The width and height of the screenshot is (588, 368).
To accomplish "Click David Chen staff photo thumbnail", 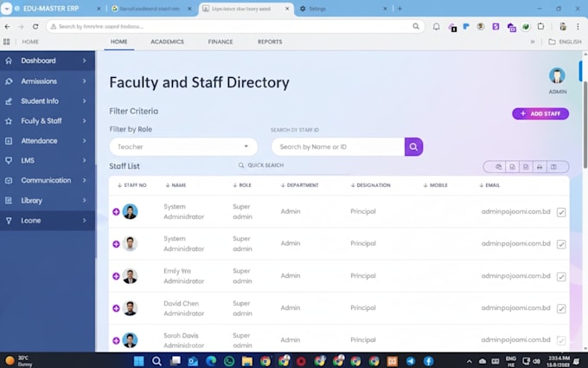I will click(x=130, y=308).
